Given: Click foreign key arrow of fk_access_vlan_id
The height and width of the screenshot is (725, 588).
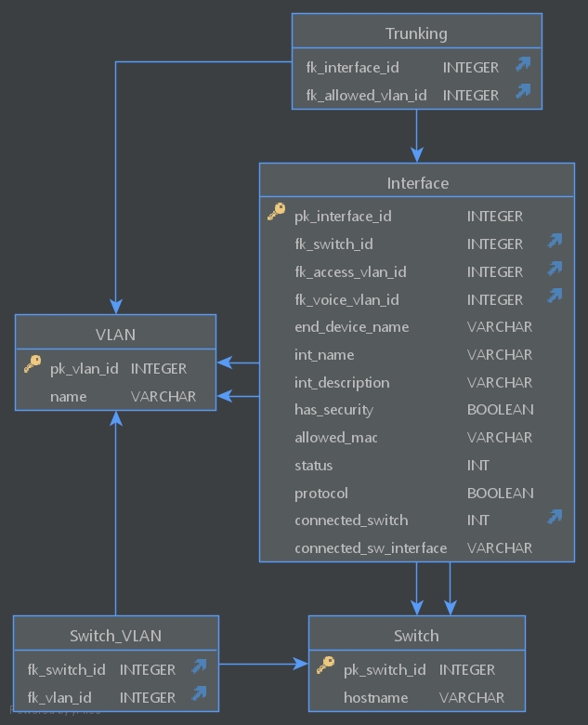Looking at the screenshot, I should 555,269.
